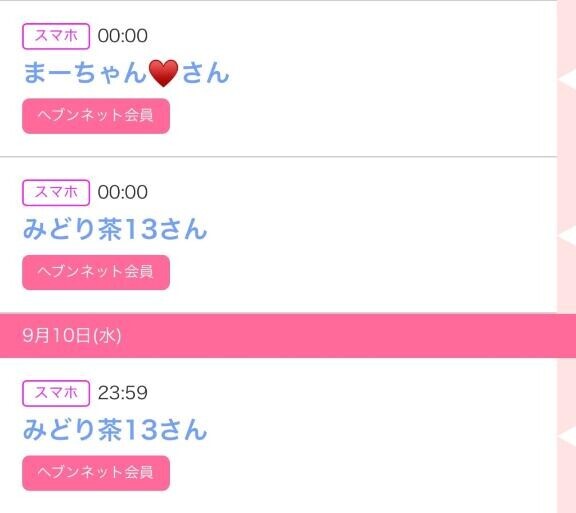Click the スマホ badge above みどり茶13's 00:00 entry
Image resolution: width=576 pixels, height=513 pixels.
pos(56,193)
